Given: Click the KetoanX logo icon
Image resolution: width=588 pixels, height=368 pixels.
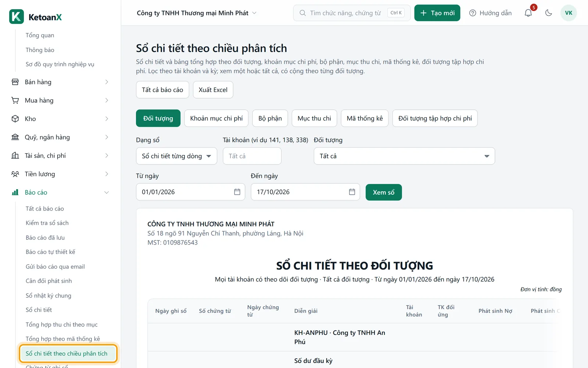Looking at the screenshot, I should 17,17.
